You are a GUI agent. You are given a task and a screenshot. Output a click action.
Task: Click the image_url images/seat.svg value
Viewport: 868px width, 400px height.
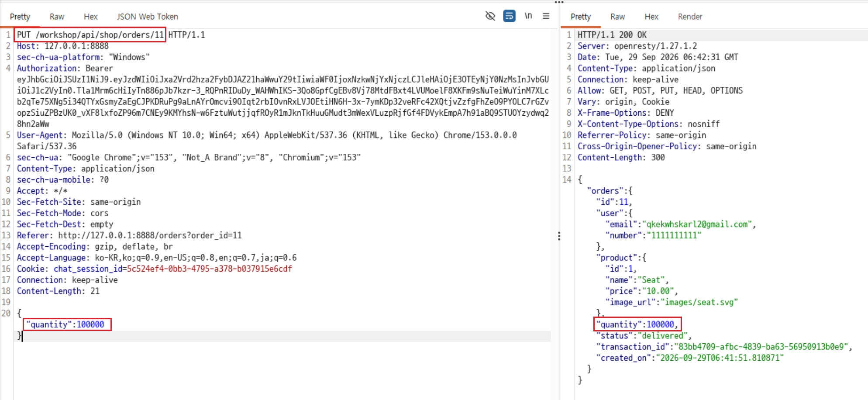[x=699, y=302]
